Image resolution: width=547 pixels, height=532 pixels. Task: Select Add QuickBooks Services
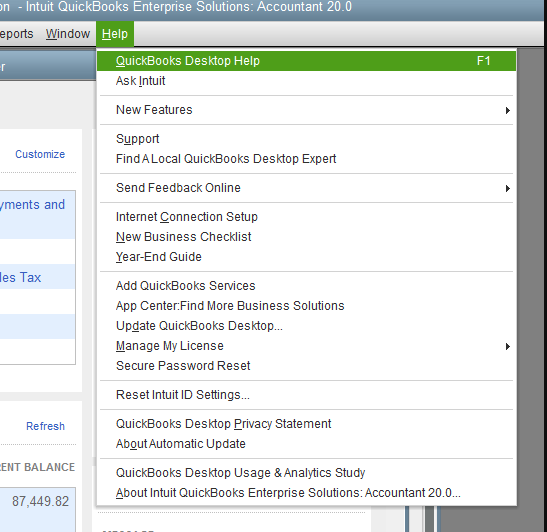point(306,286)
